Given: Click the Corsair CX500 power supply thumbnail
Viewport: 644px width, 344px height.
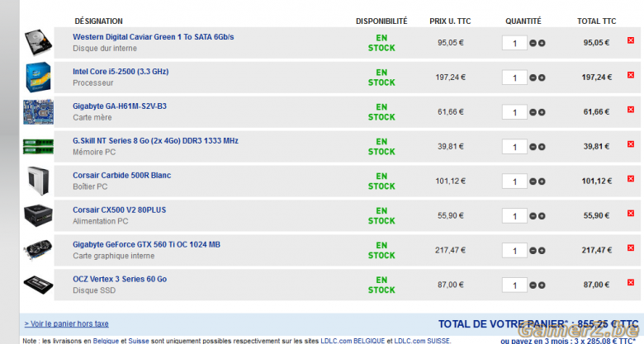Looking at the screenshot, I should (x=38, y=215).
